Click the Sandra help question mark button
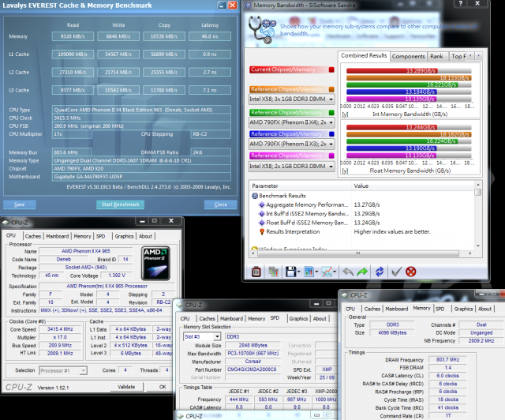 461,3
